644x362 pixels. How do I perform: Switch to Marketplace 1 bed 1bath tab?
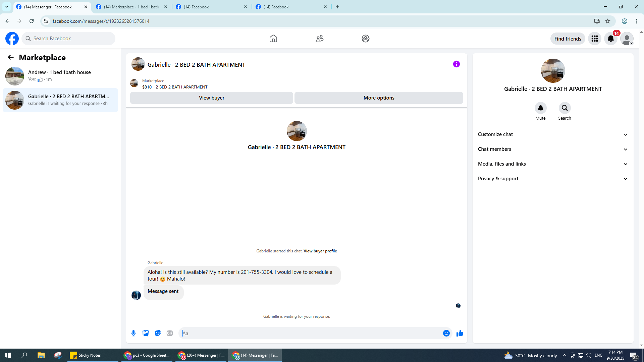pos(131,7)
